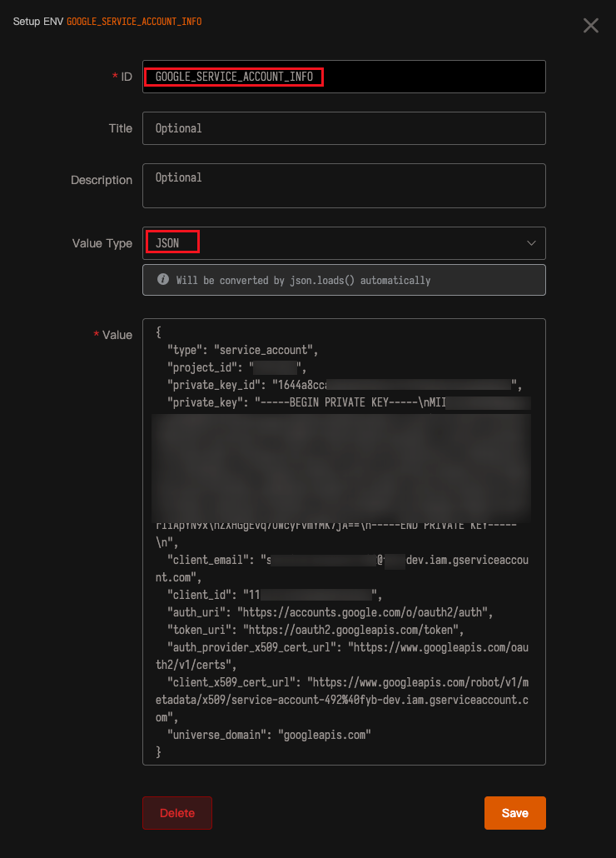This screenshot has height=858, width=616.
Task: Click the info icon beside json.loads notice
Action: 163,281
